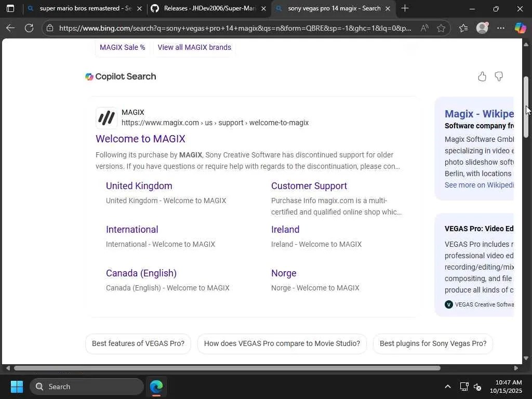
Task: Open the tab actions menu icon
Action: coord(10,8)
